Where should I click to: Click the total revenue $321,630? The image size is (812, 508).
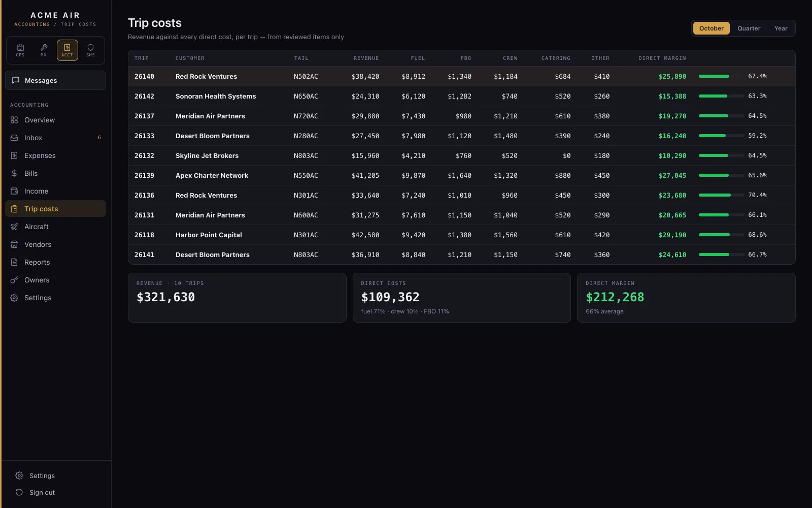165,297
